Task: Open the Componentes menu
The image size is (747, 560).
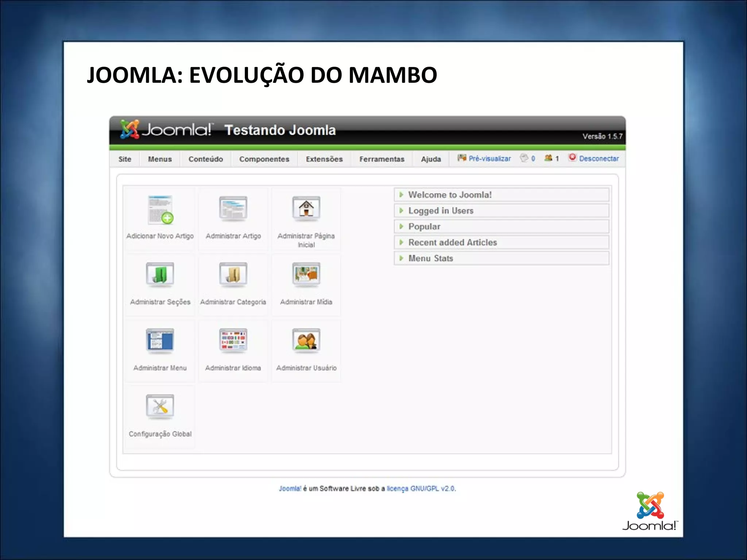Action: (x=264, y=159)
